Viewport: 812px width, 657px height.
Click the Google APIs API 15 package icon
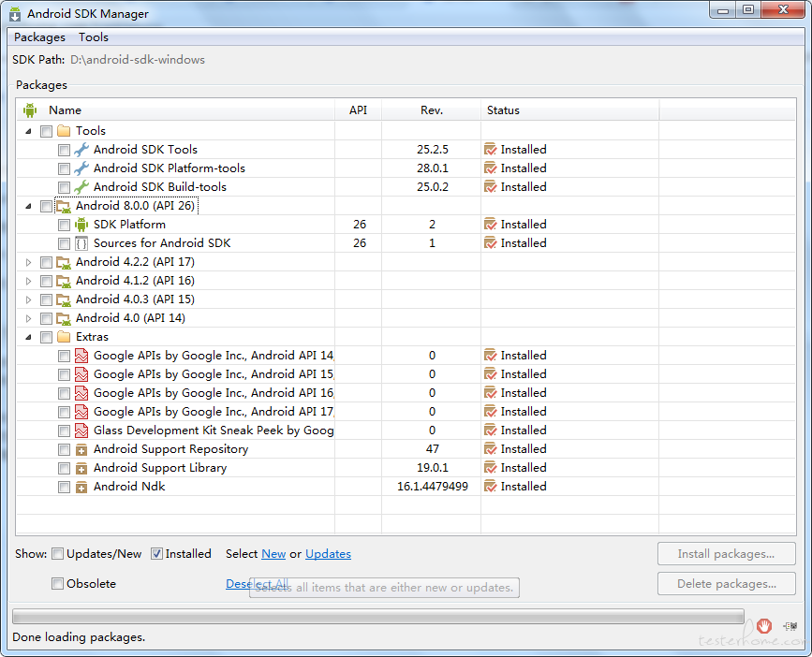[x=81, y=374]
